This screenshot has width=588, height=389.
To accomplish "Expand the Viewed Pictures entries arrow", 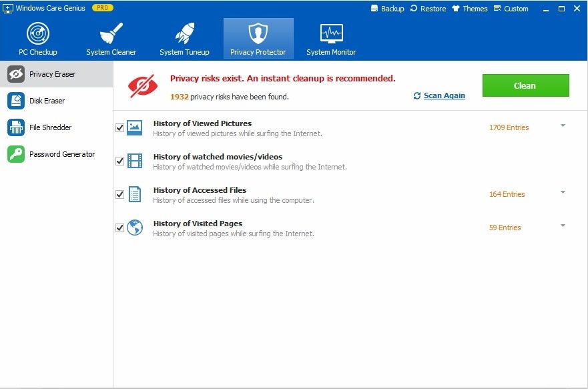I will click(563, 125).
